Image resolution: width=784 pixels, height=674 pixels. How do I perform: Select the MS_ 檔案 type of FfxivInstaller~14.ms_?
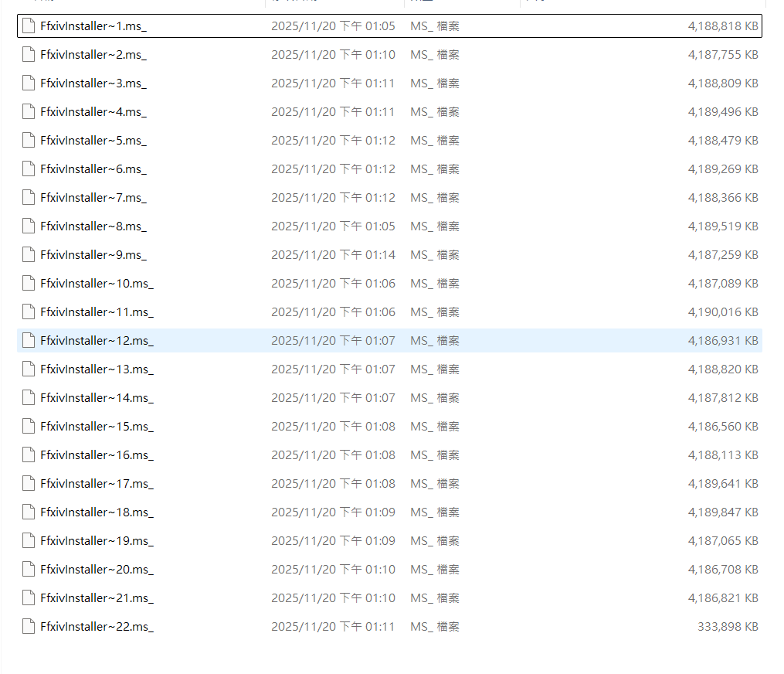pos(435,398)
